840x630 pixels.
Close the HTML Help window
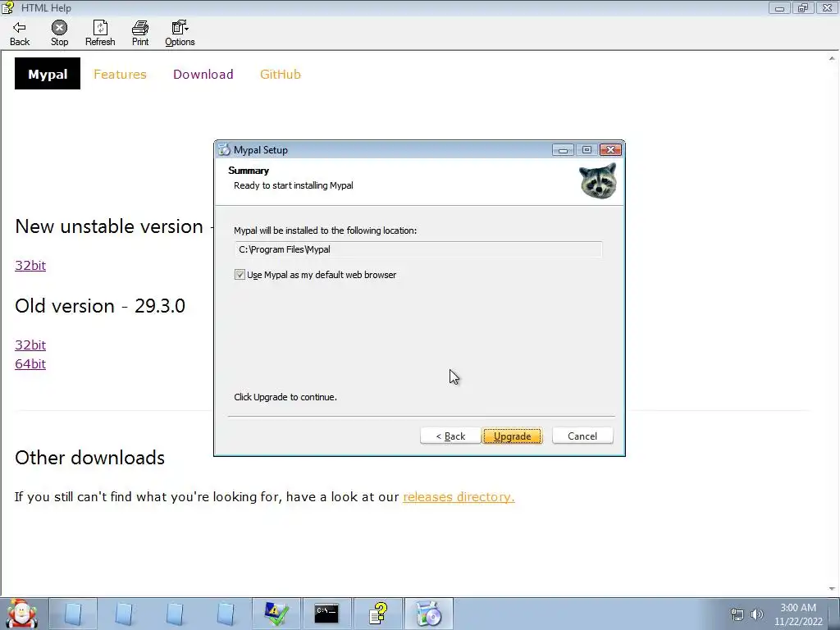pos(827,8)
